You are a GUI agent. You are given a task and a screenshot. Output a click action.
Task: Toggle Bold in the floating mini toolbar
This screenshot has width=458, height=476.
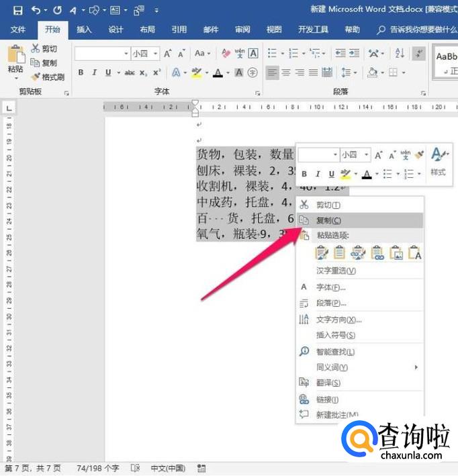(304, 174)
